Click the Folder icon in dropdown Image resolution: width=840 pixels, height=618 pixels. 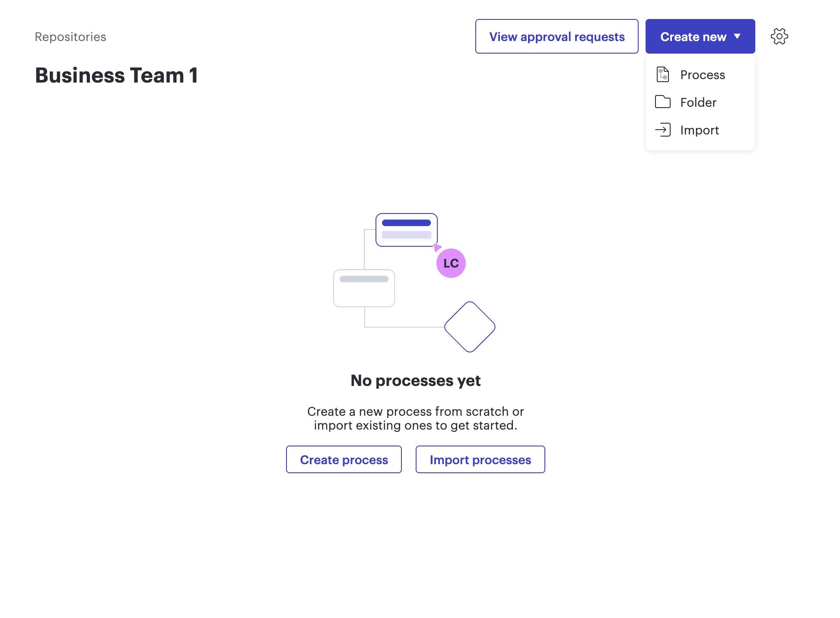(662, 102)
